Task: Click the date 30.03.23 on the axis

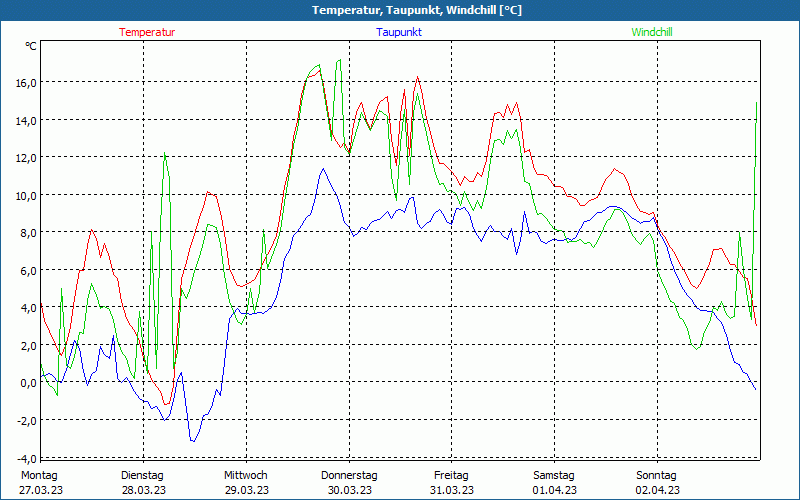Action: pyautogui.click(x=348, y=490)
